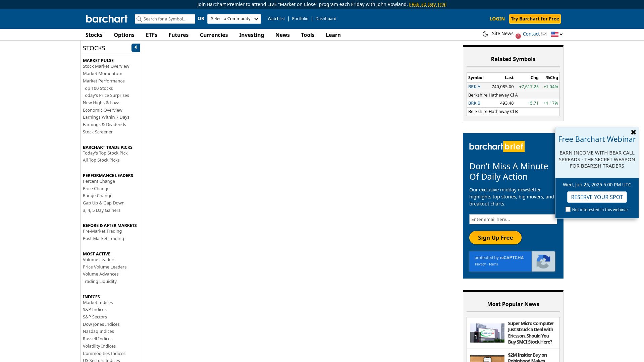Open BRK.A symbol link

(474, 86)
